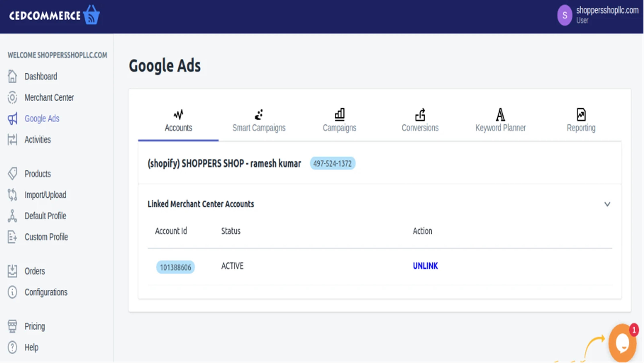Open Import/Upload in the sidebar
The width and height of the screenshot is (644, 363).
point(45,195)
